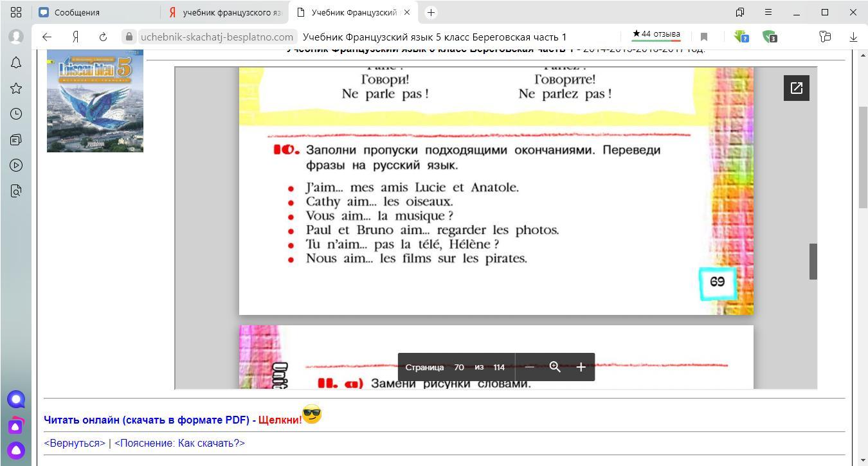Viewport: 868px width, 466px height.
Task: Open the tab groups panel icon
Action: (x=16, y=12)
